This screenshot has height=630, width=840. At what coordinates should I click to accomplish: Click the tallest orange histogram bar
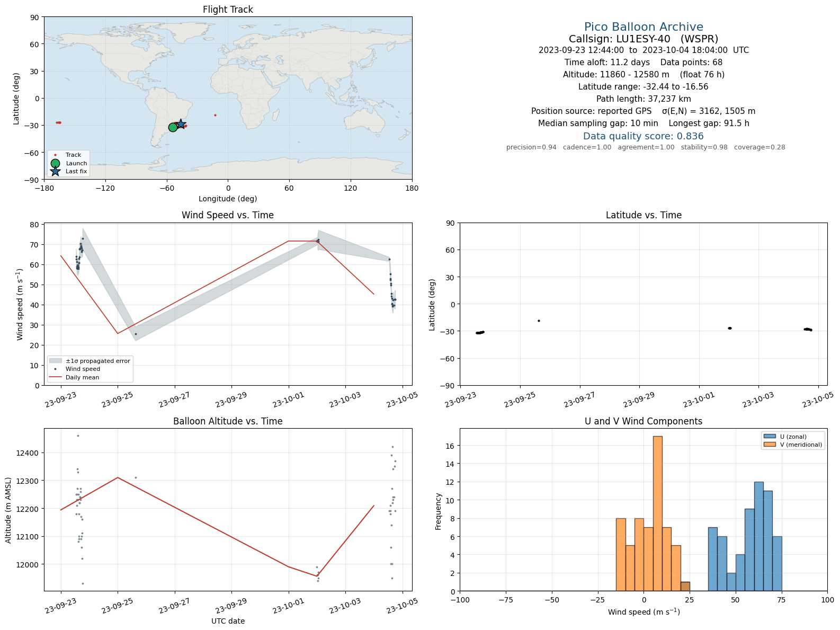click(x=657, y=513)
